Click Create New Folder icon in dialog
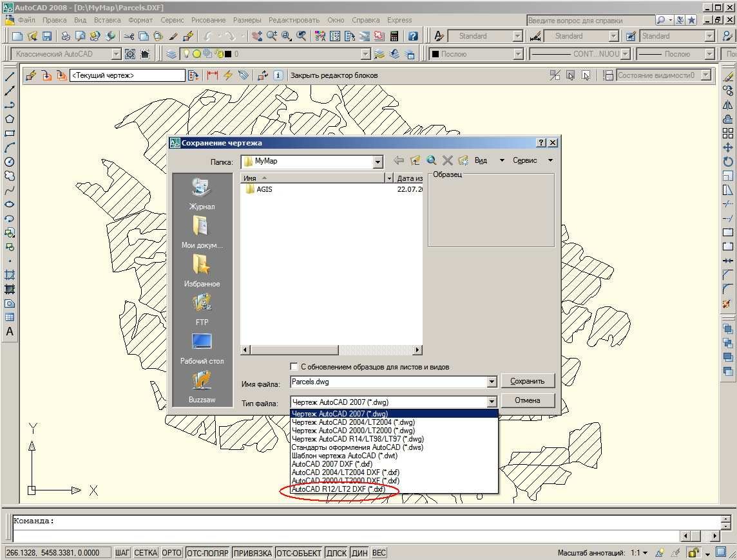 coord(463,161)
